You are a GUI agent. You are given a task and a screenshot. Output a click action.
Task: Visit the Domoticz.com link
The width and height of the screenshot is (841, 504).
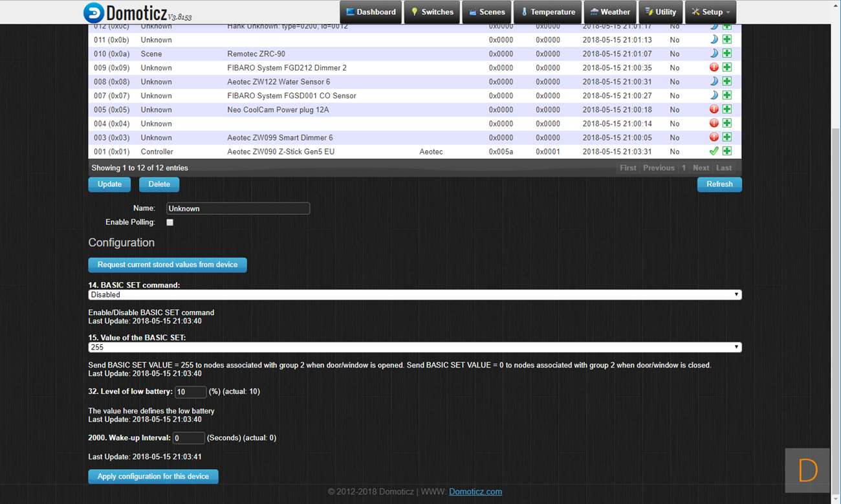tap(475, 492)
